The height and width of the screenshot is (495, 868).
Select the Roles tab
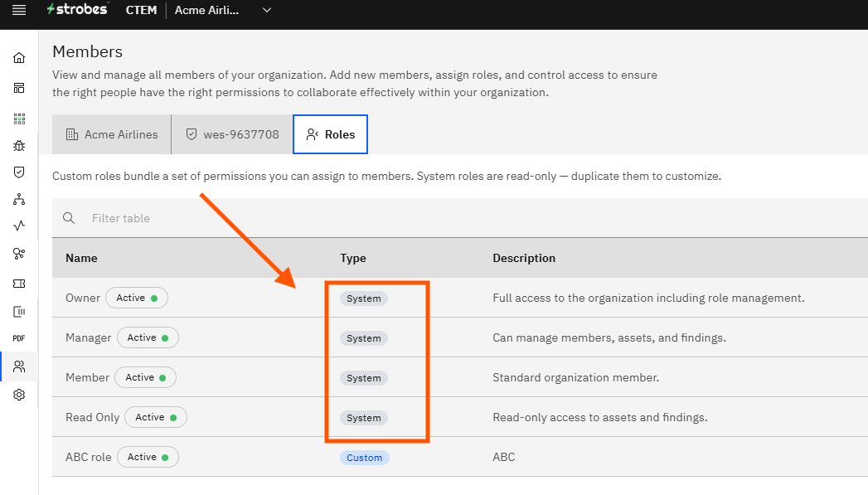(x=331, y=134)
